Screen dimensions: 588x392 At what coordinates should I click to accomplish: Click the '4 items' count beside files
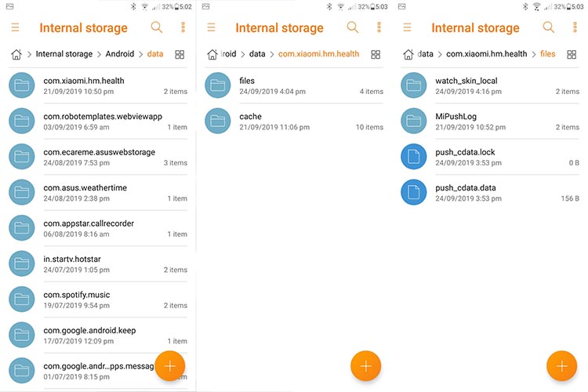[372, 92]
